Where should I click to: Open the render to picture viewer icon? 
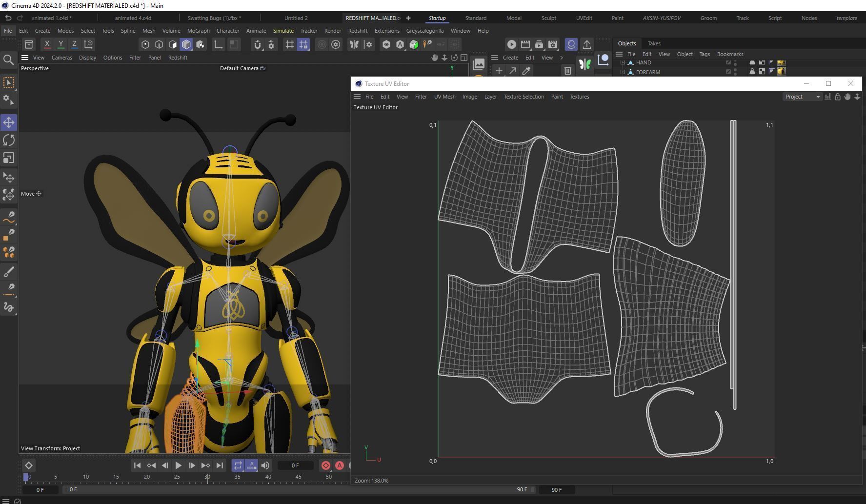click(x=525, y=44)
